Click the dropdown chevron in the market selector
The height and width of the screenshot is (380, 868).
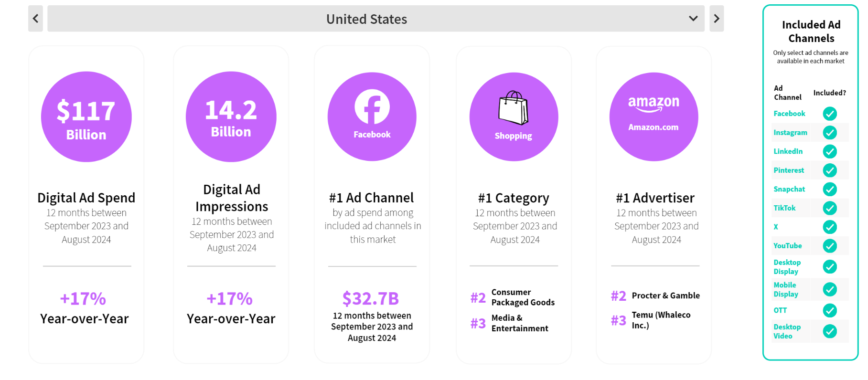[x=693, y=19]
